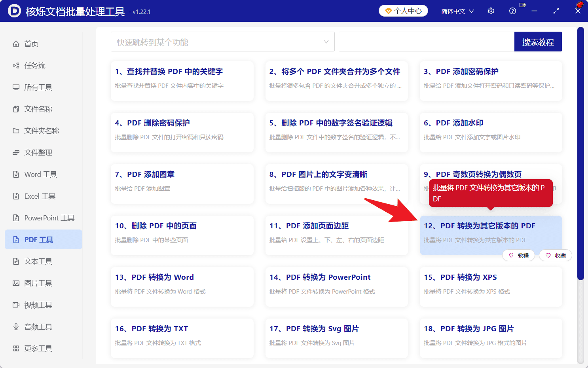
Task: Click the 任务流 workflow icon
Action: (x=16, y=66)
